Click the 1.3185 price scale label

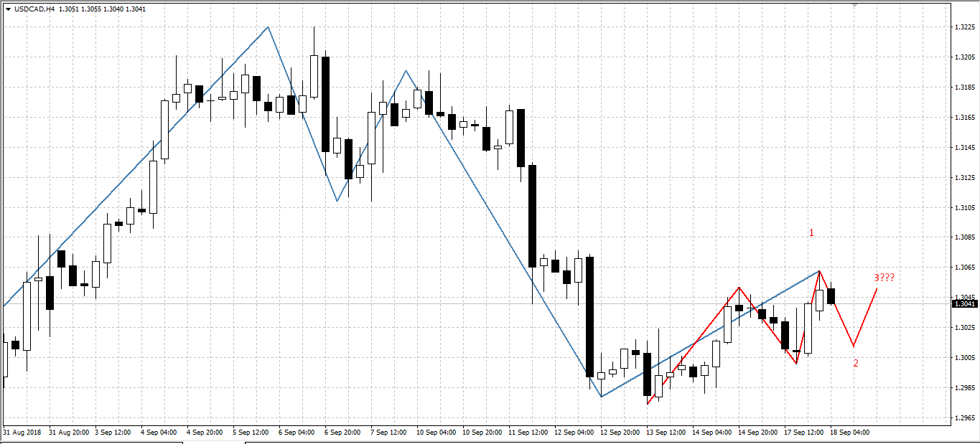click(x=964, y=88)
